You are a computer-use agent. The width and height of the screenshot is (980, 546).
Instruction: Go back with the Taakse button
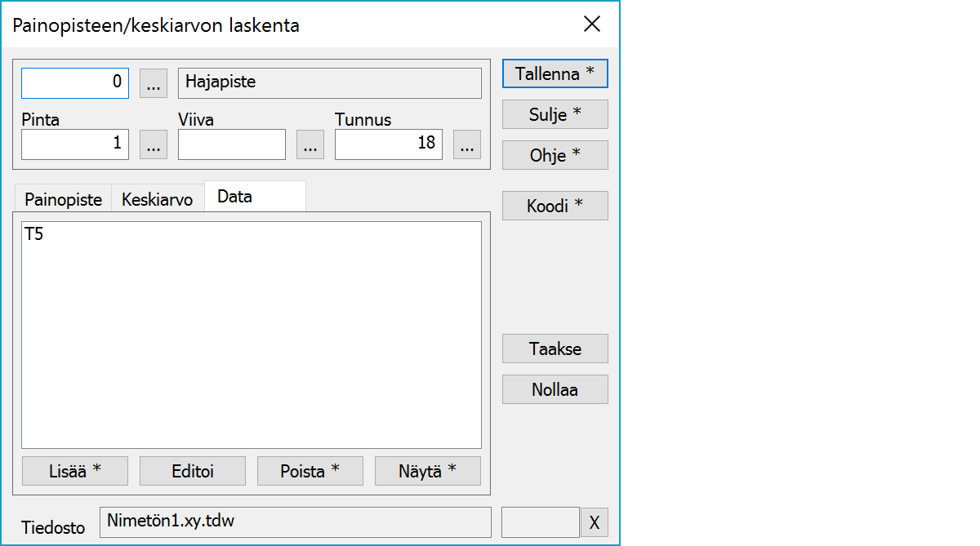tap(555, 348)
